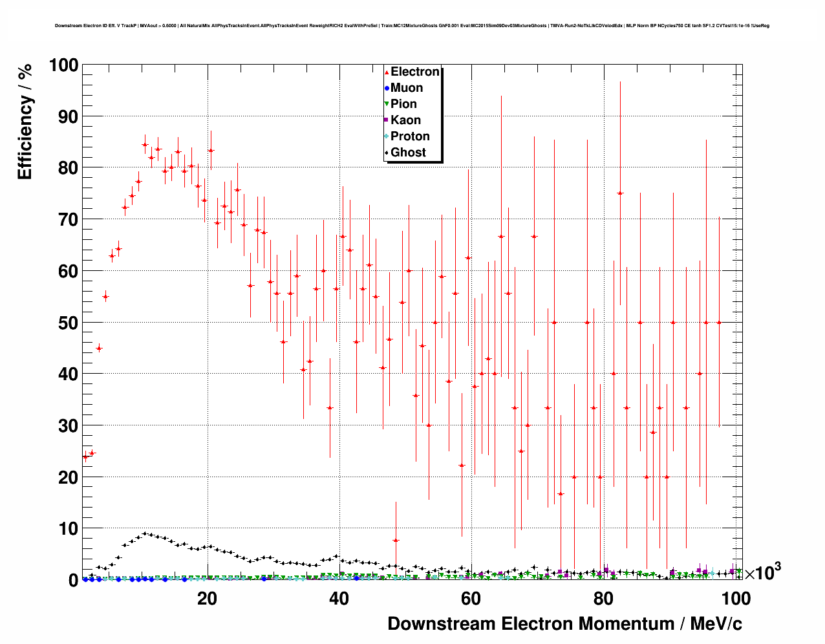This screenshot has width=825, height=644.
Task: Click the Electron text label in legend
Action: pyautogui.click(x=414, y=72)
